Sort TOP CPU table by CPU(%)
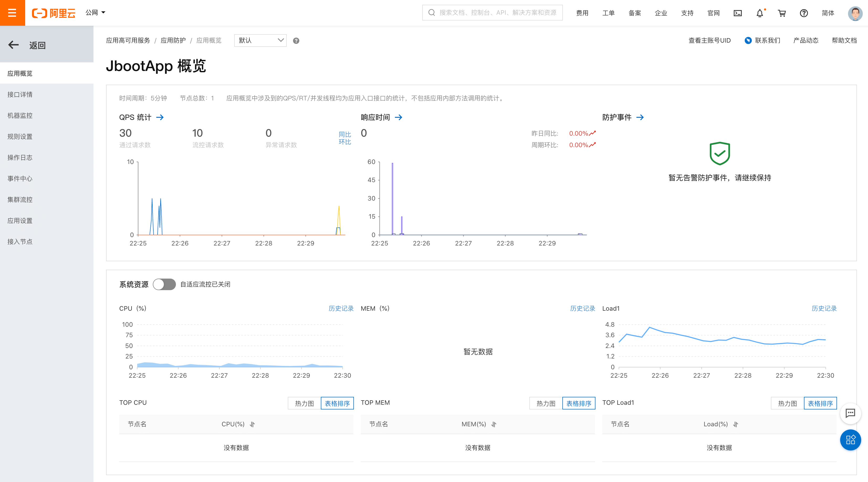This screenshot has width=868, height=482. pyautogui.click(x=252, y=424)
